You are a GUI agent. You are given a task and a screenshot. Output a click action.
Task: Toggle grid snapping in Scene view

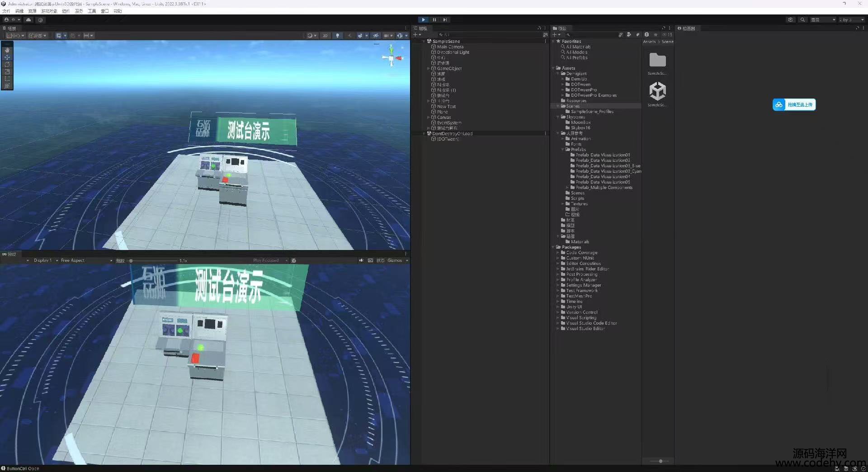72,35
